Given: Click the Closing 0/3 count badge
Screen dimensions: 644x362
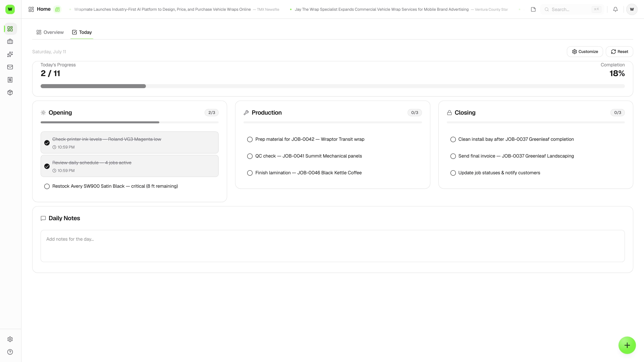Looking at the screenshot, I should [618, 113].
